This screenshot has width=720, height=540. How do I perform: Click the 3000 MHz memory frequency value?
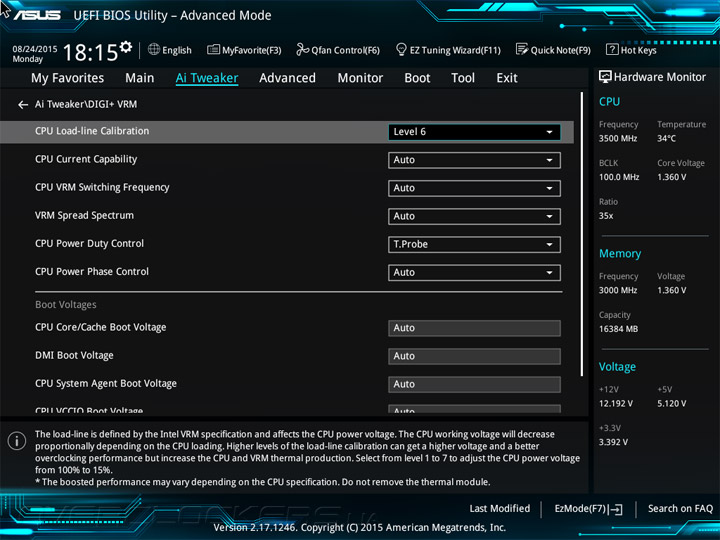(618, 291)
